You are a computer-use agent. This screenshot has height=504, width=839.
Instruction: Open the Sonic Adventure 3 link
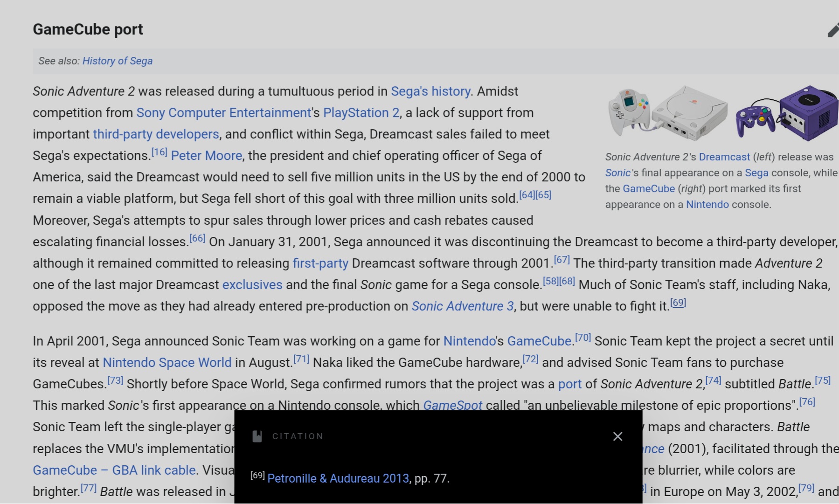click(463, 306)
